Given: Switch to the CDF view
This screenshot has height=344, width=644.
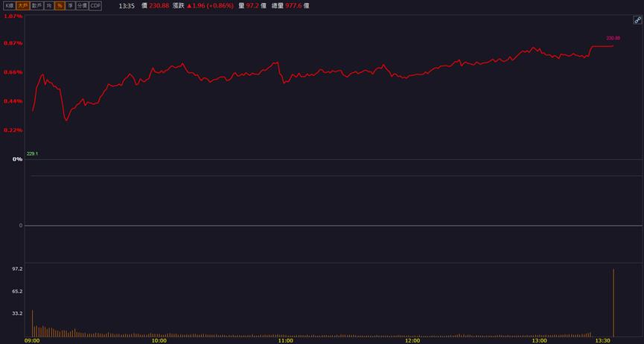Looking at the screenshot, I should (x=95, y=6).
